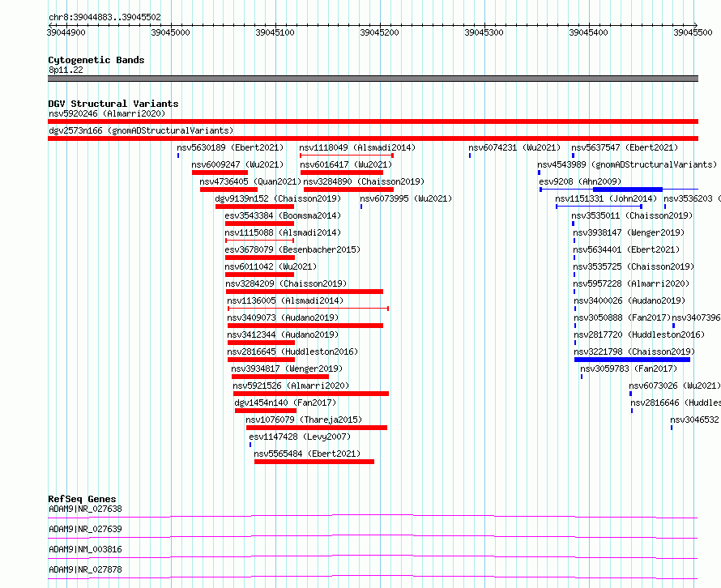The image size is (721, 588).
Task: Click the nsv1118049 (Alsmadi2014) label
Action: coord(357,147)
